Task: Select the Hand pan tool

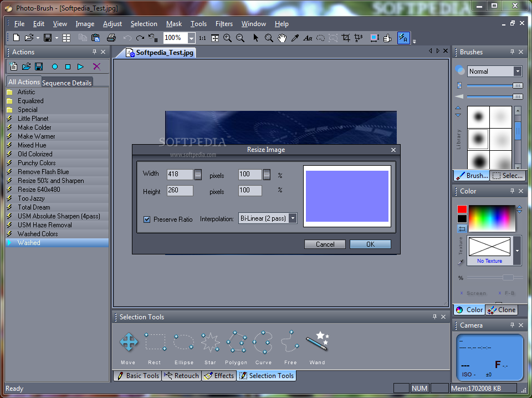Action: 282,38
